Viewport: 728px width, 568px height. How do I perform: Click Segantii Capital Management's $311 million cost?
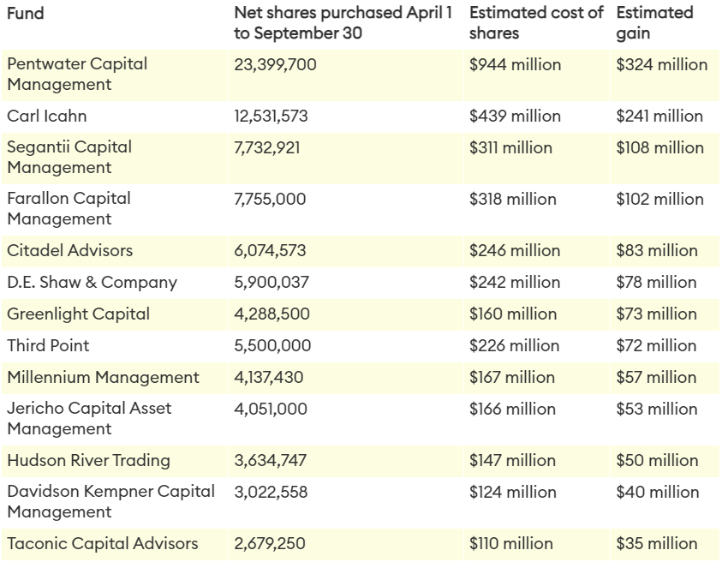[x=510, y=148]
